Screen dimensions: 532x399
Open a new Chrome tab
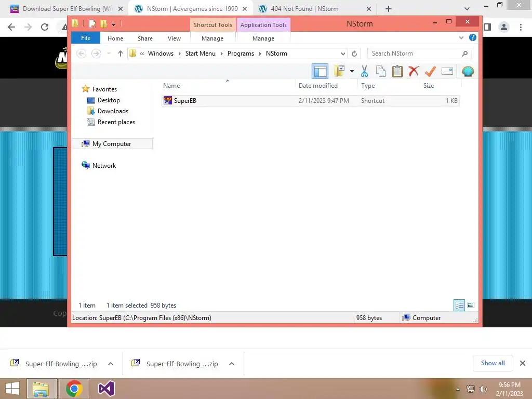click(389, 9)
